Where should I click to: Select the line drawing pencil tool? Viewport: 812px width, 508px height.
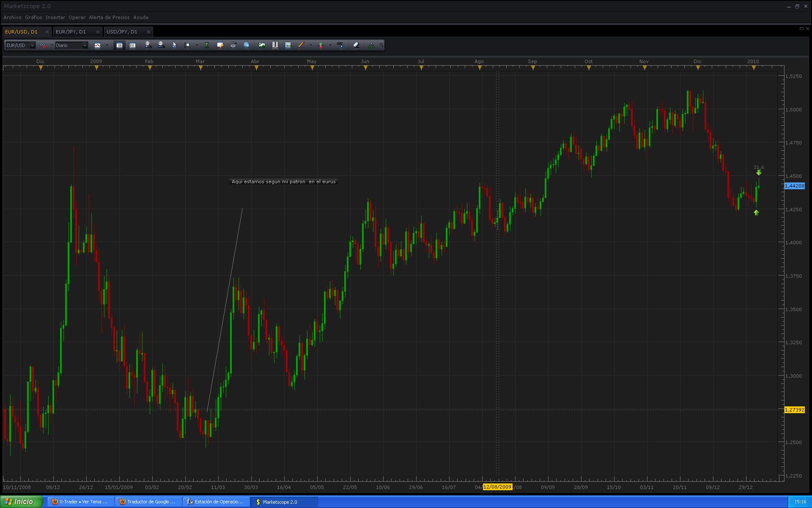pos(301,45)
